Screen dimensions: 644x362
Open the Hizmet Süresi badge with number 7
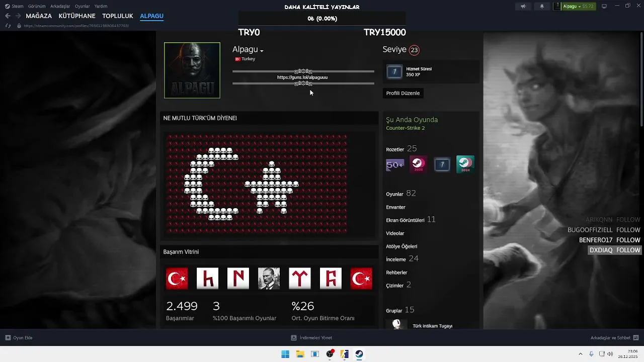tap(394, 72)
